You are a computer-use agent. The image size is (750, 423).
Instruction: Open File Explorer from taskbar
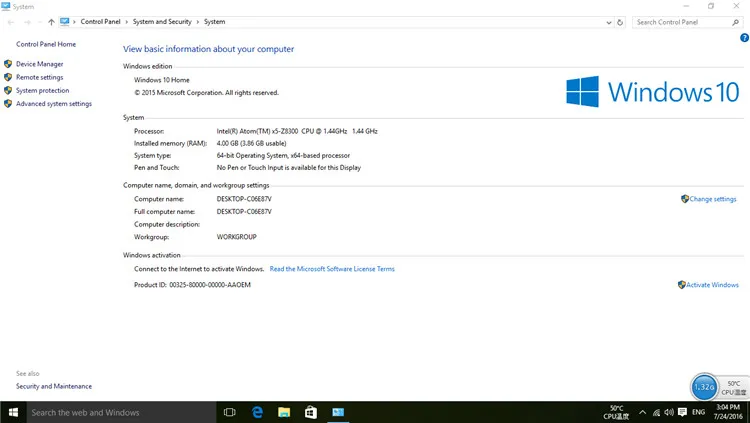pyautogui.click(x=284, y=412)
